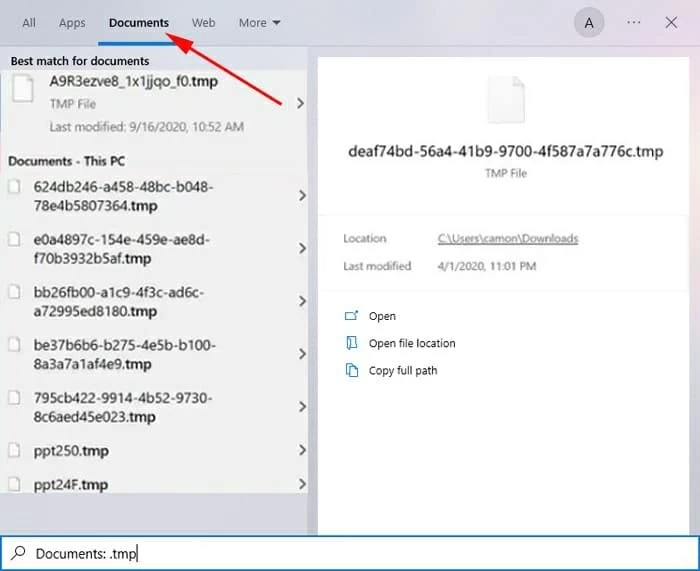Click the Open file location icon
Screen dimensions: 700x571
(351, 343)
